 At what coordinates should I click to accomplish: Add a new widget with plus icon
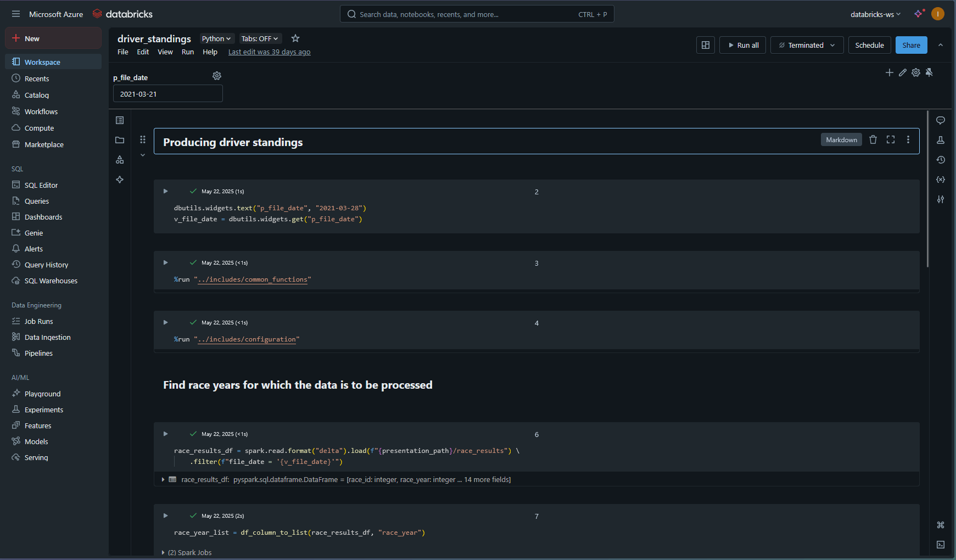coord(890,72)
